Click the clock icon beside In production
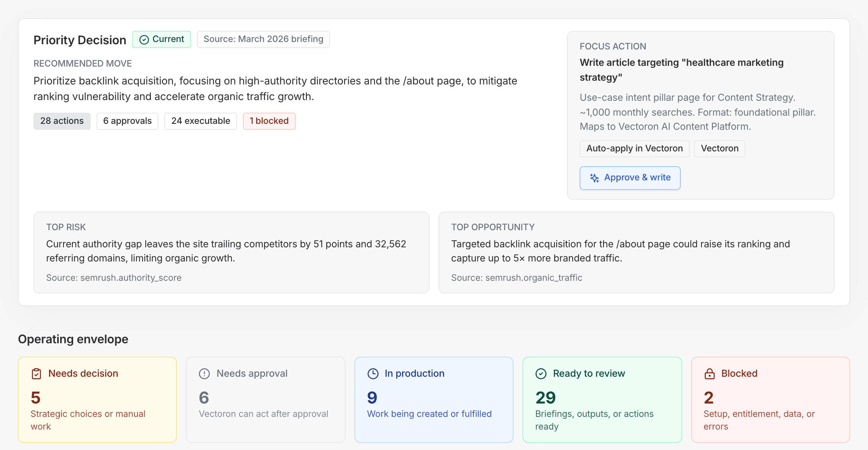This screenshot has width=868, height=450. point(373,374)
